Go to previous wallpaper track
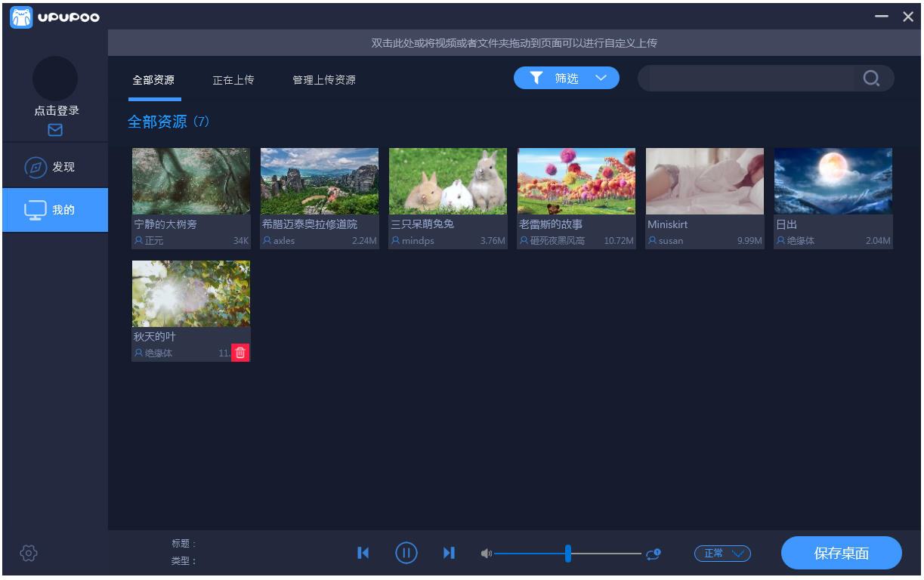Image resolution: width=924 pixels, height=580 pixels. pos(363,553)
